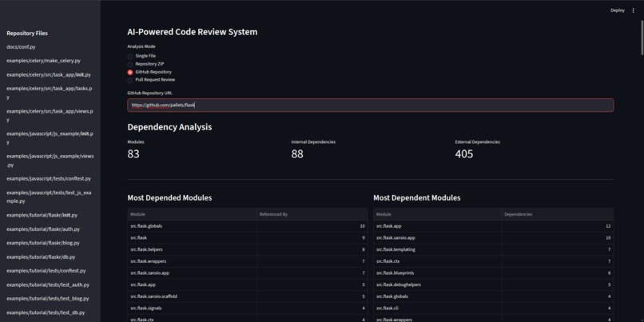Click examples/tutorial/tests/test_db.py entry

(46, 313)
